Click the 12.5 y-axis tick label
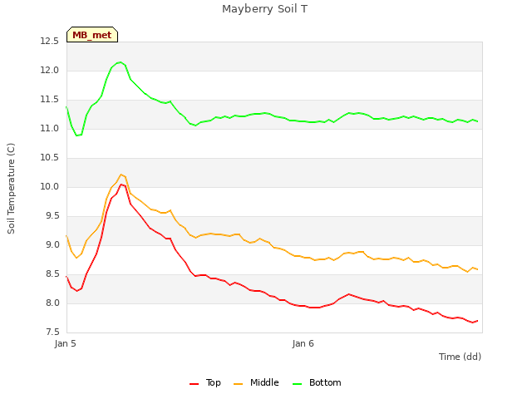The image size is (532, 399). [50, 41]
